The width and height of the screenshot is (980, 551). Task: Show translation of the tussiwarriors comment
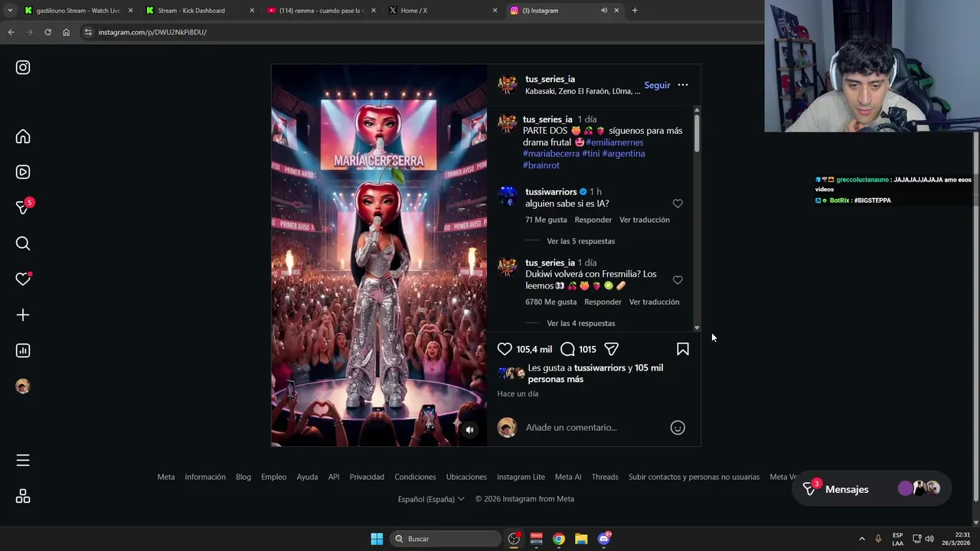[645, 220]
